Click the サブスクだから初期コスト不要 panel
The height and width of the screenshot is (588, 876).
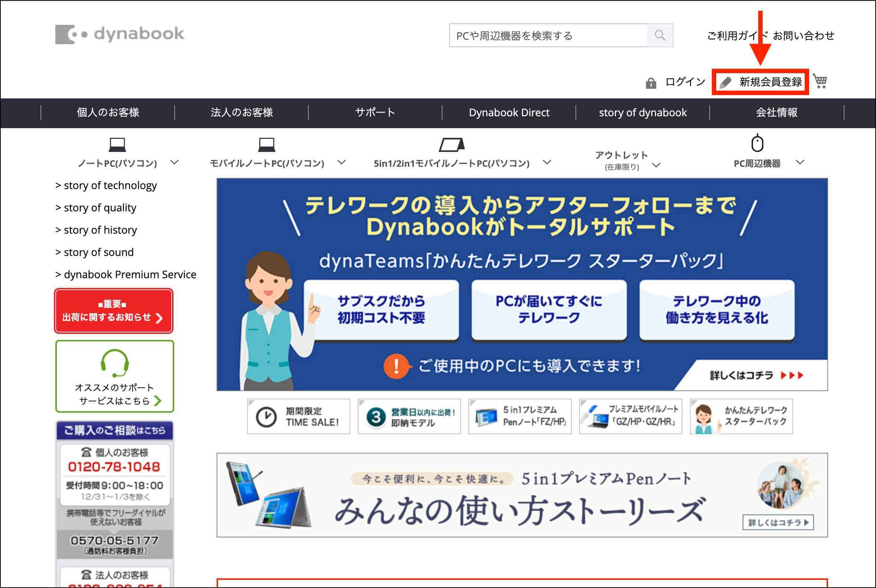[x=381, y=310]
